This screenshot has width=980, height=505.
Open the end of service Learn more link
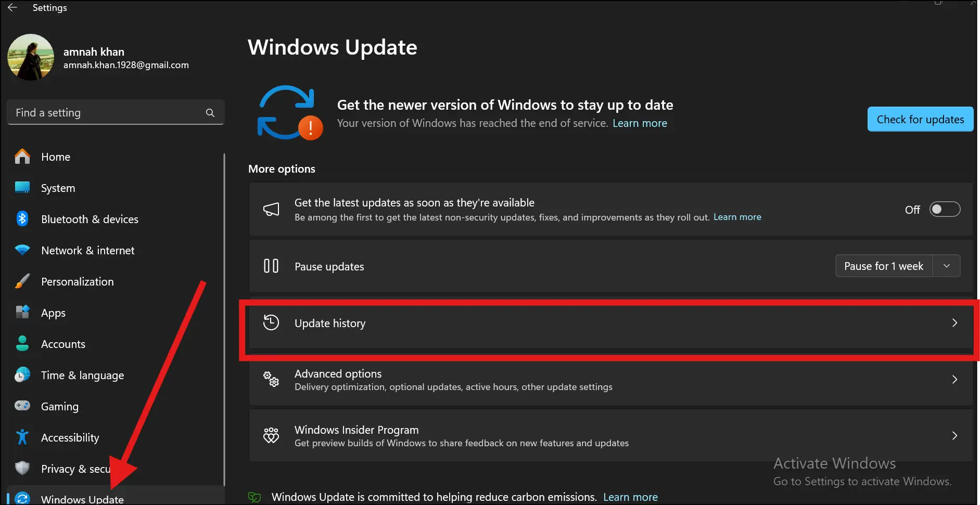coord(639,123)
